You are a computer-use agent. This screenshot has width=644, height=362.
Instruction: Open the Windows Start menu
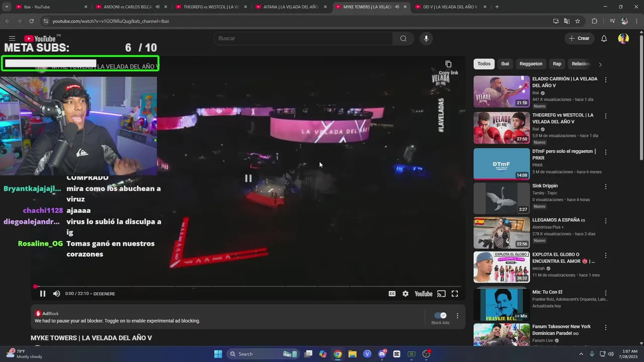click(x=218, y=354)
